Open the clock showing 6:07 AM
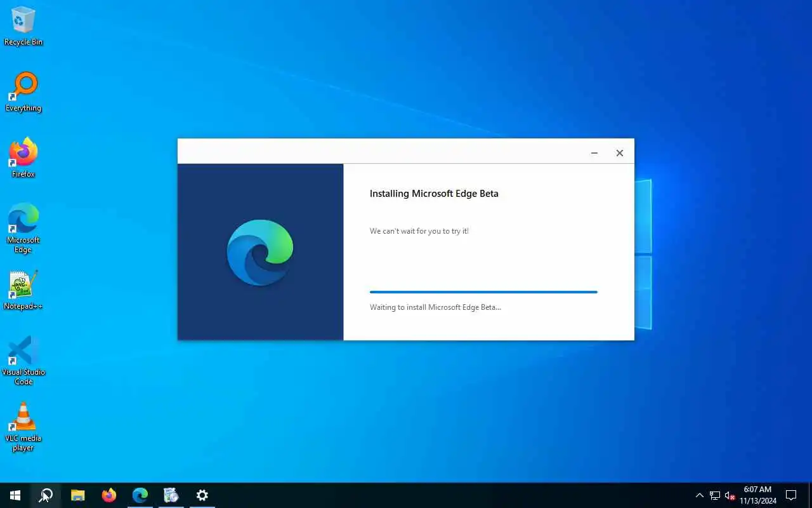This screenshot has width=812, height=508. click(758, 495)
